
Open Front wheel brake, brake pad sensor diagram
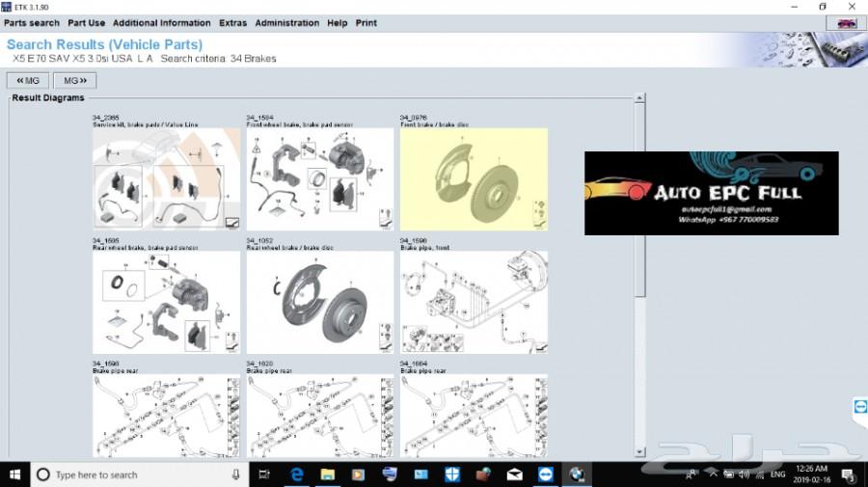pyautogui.click(x=320, y=179)
